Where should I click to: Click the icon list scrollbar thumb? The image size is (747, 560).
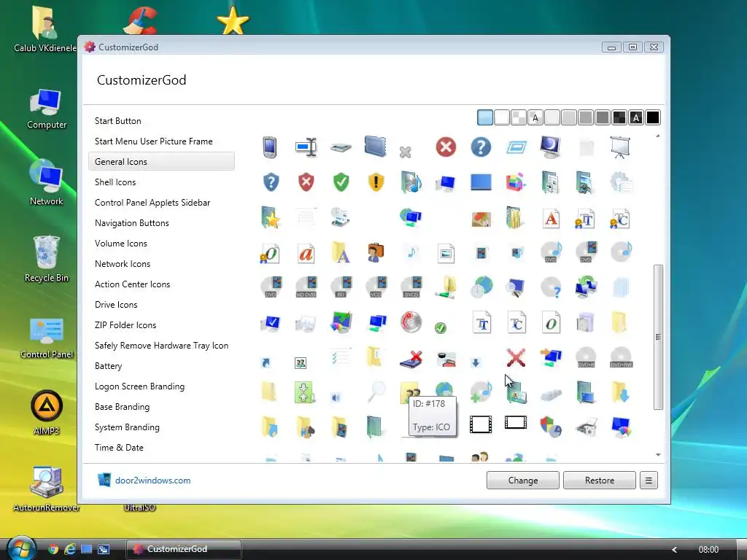pyautogui.click(x=658, y=337)
